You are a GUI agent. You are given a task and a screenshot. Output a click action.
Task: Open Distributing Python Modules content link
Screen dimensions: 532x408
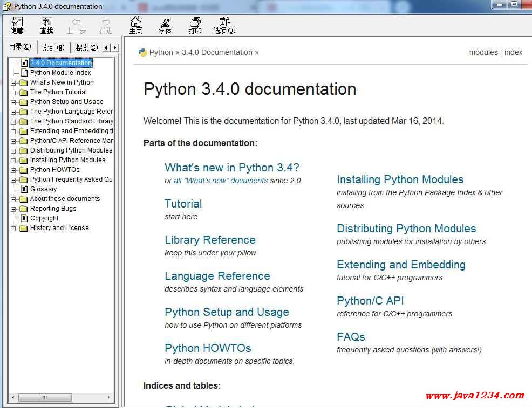click(x=406, y=229)
